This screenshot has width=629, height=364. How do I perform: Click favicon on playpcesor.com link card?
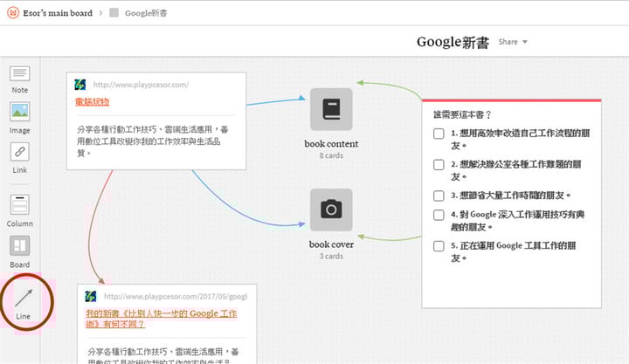point(80,85)
